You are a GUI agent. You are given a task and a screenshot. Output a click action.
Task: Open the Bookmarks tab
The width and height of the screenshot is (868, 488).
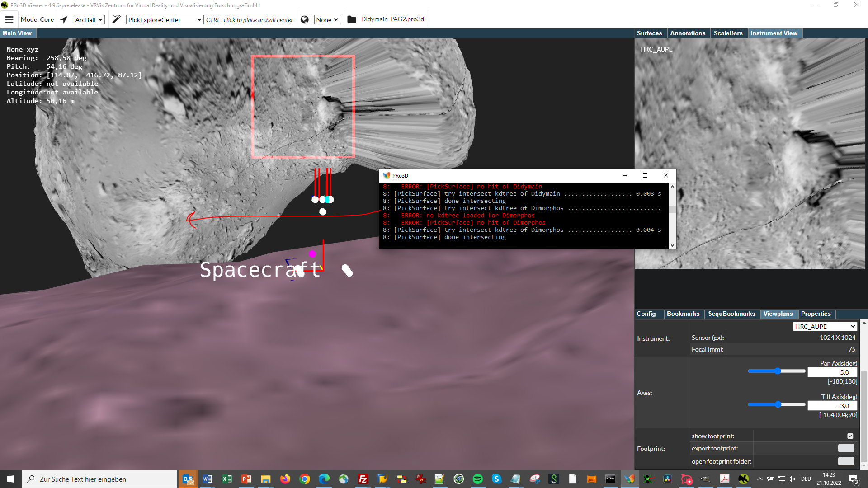pos(683,314)
